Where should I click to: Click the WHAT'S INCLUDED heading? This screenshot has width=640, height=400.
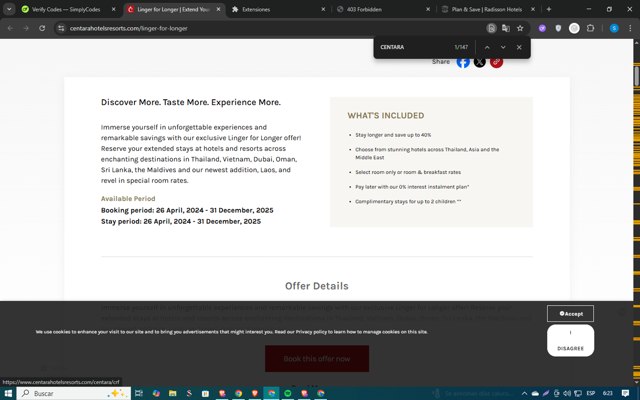(386, 116)
